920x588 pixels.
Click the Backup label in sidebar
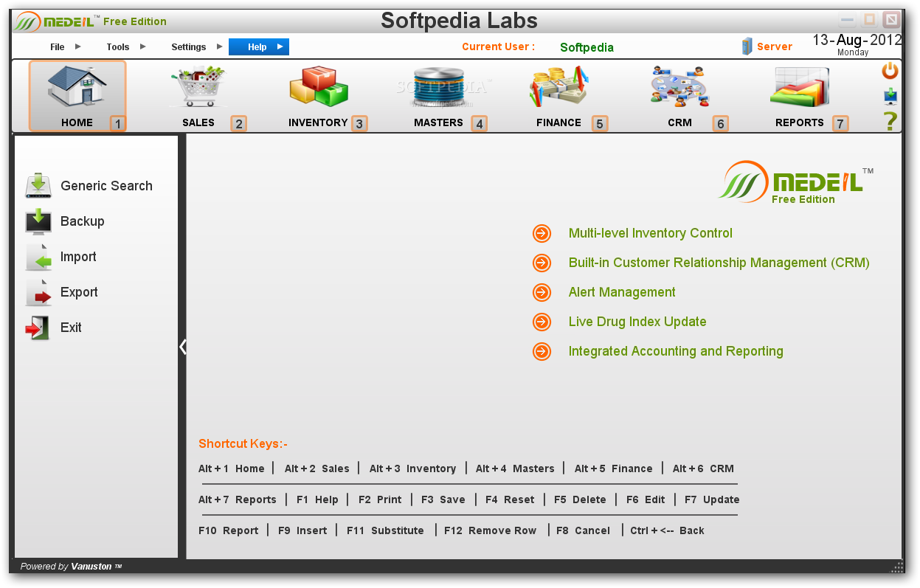click(83, 221)
